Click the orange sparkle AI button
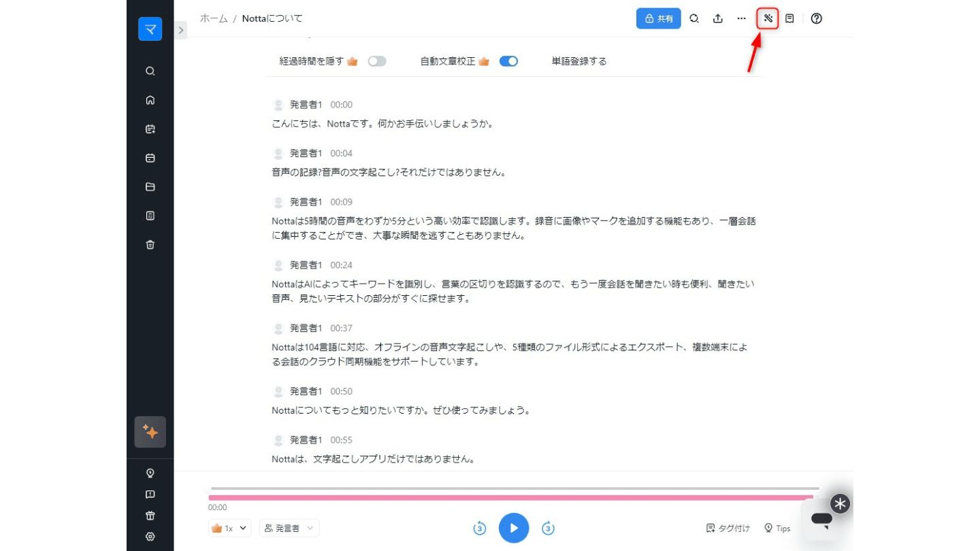 (150, 432)
